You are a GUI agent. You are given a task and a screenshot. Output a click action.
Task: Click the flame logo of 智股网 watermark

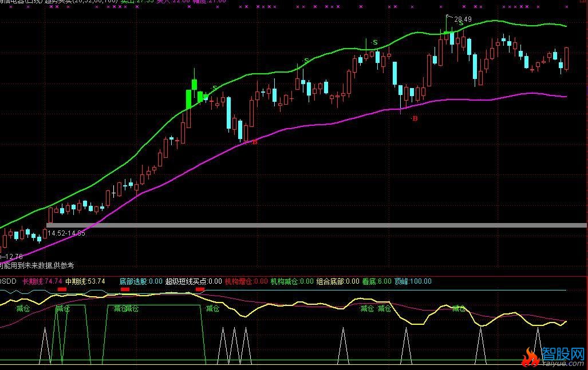pyautogui.click(x=530, y=357)
